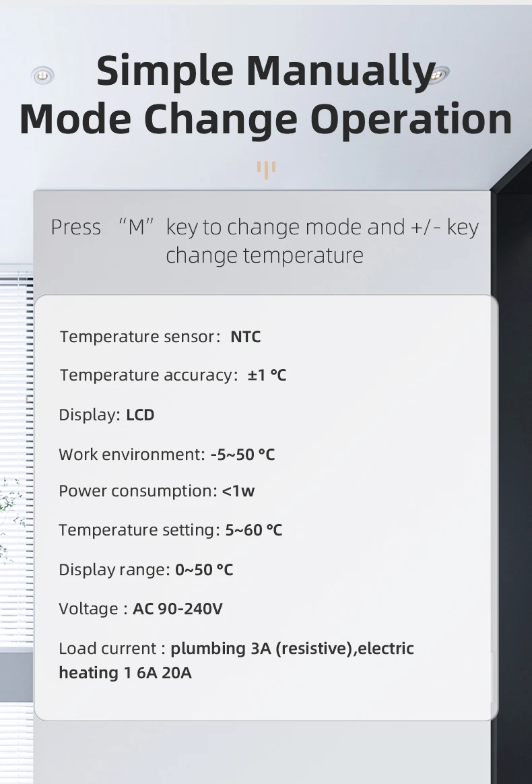
Task: Click the Temperature setting 5~60 °C line
Action: (x=170, y=530)
